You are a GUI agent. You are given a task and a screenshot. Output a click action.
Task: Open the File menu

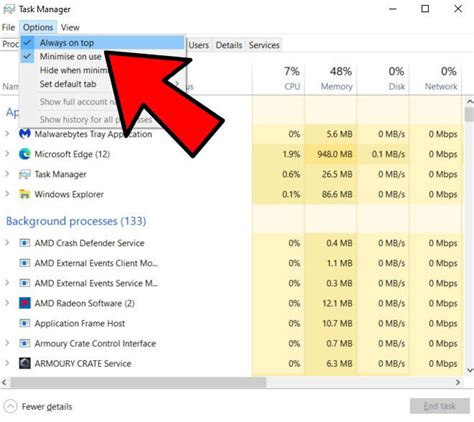pyautogui.click(x=8, y=27)
